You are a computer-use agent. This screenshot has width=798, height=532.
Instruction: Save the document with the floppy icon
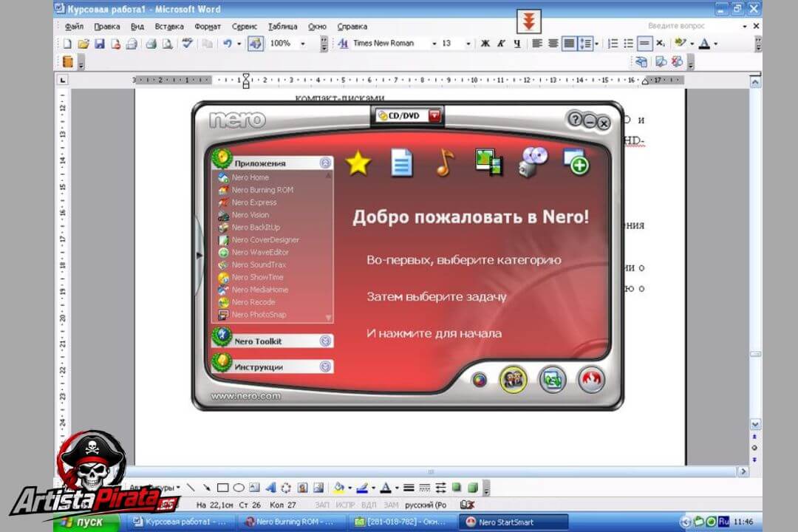[99, 44]
